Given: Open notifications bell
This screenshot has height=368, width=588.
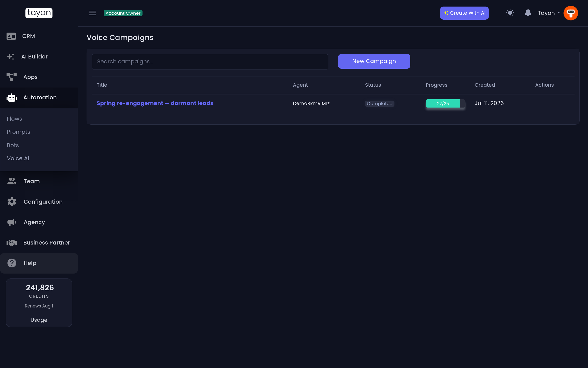Looking at the screenshot, I should (x=528, y=13).
